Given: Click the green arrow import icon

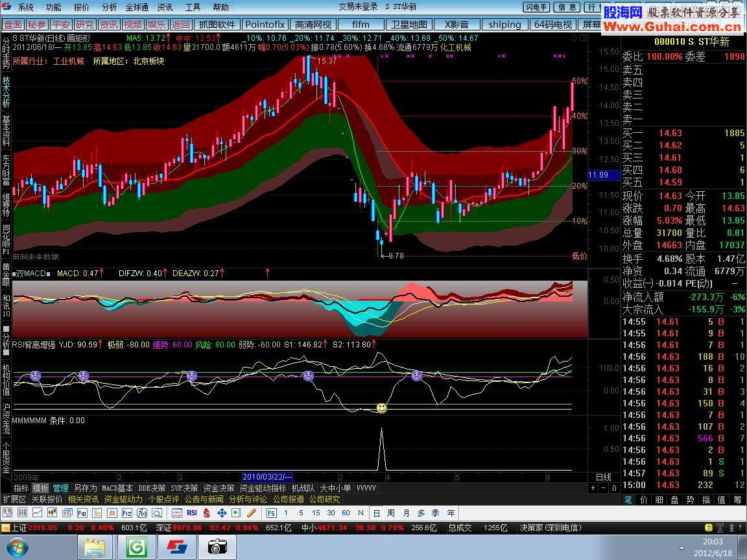Looking at the screenshot, I should pos(236,513).
